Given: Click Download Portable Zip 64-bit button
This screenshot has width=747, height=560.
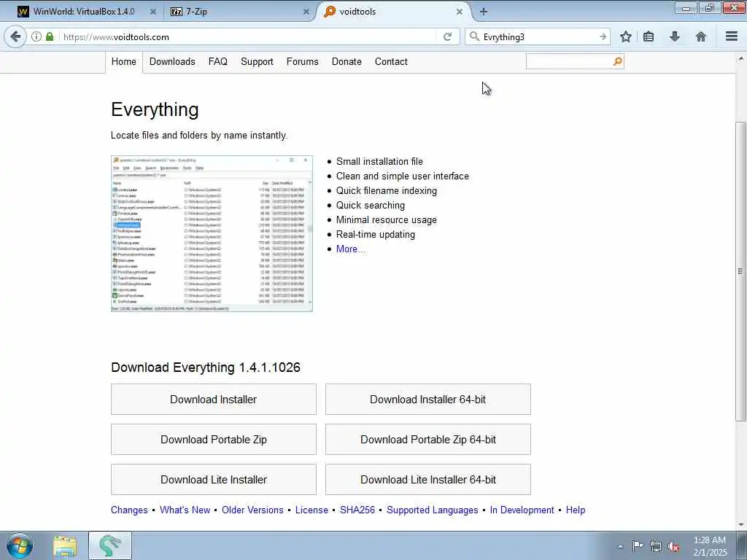Looking at the screenshot, I should [x=427, y=440].
